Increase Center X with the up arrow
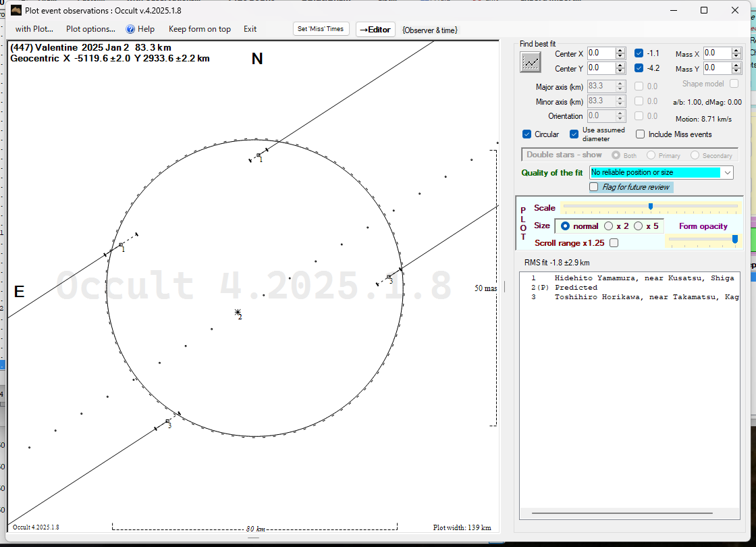The image size is (756, 547). (620, 51)
